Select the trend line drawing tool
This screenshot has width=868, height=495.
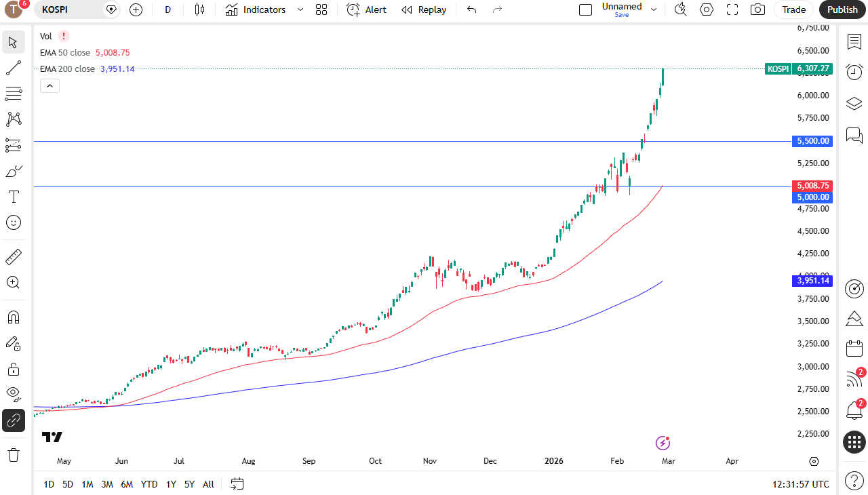click(14, 68)
